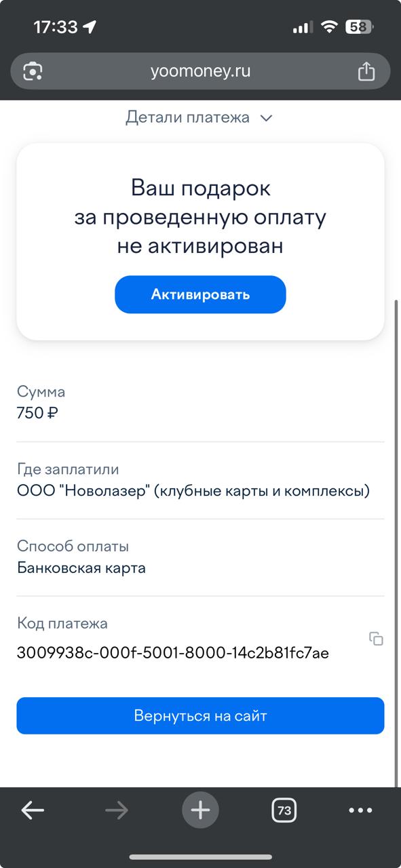Open the tab switcher showing 73 tabs

point(284,810)
